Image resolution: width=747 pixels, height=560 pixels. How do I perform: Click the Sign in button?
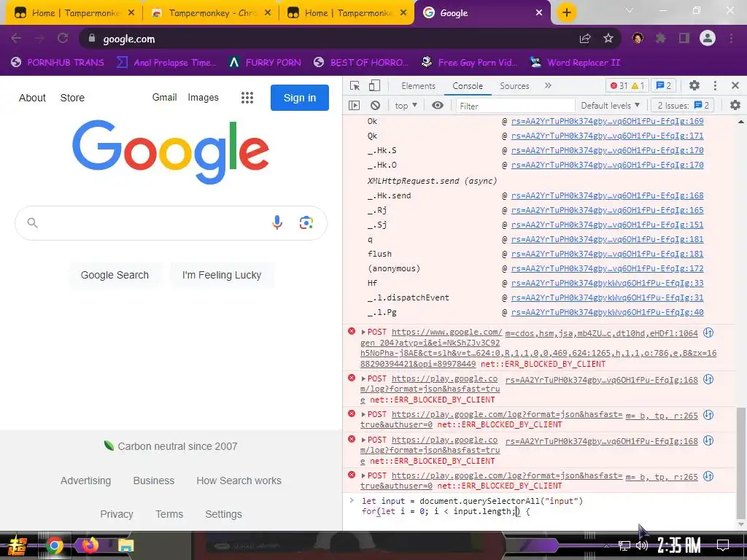(300, 98)
